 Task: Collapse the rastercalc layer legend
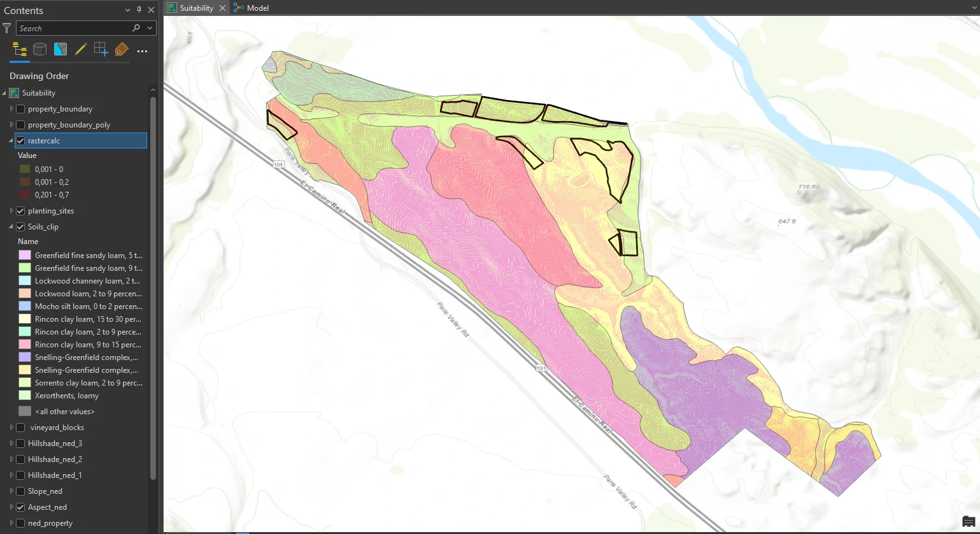coord(11,141)
